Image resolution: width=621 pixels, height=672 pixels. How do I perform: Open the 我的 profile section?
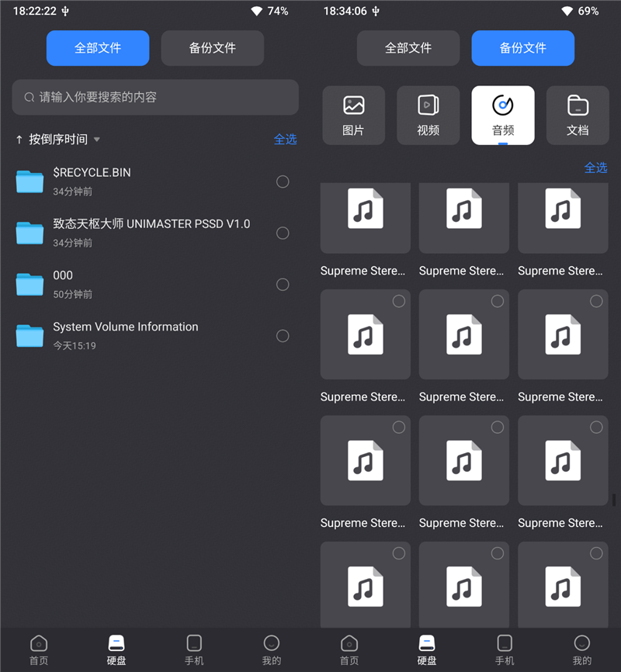pos(271,649)
